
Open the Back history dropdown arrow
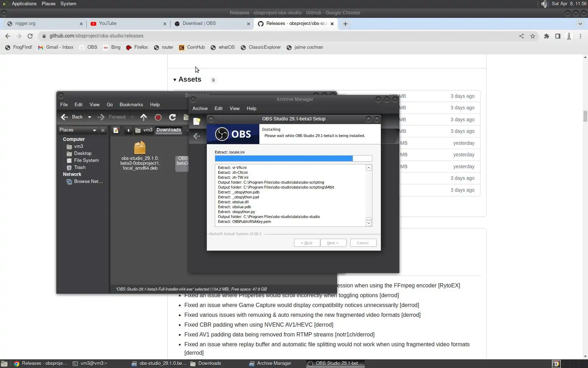pos(90,117)
